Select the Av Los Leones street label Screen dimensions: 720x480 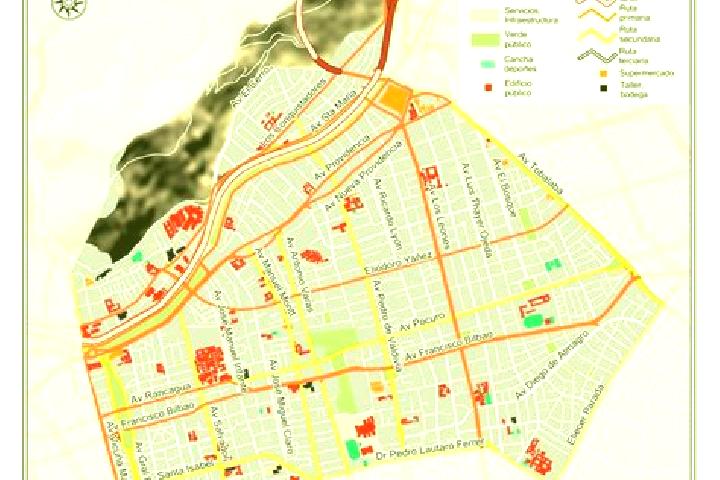[x=439, y=215]
